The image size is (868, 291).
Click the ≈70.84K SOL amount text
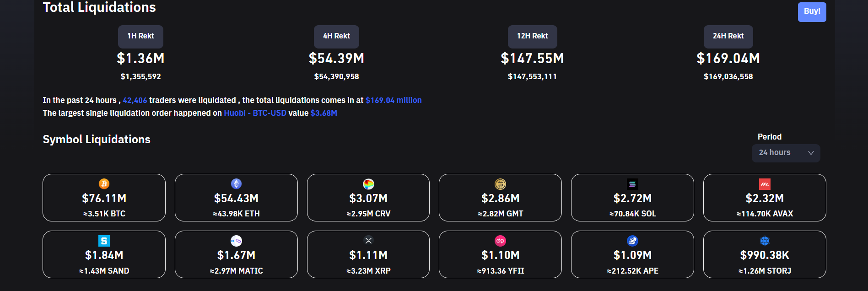632,214
